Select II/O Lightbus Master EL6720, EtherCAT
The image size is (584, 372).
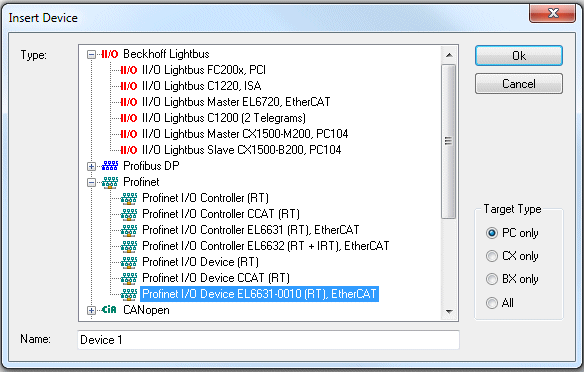click(236, 102)
